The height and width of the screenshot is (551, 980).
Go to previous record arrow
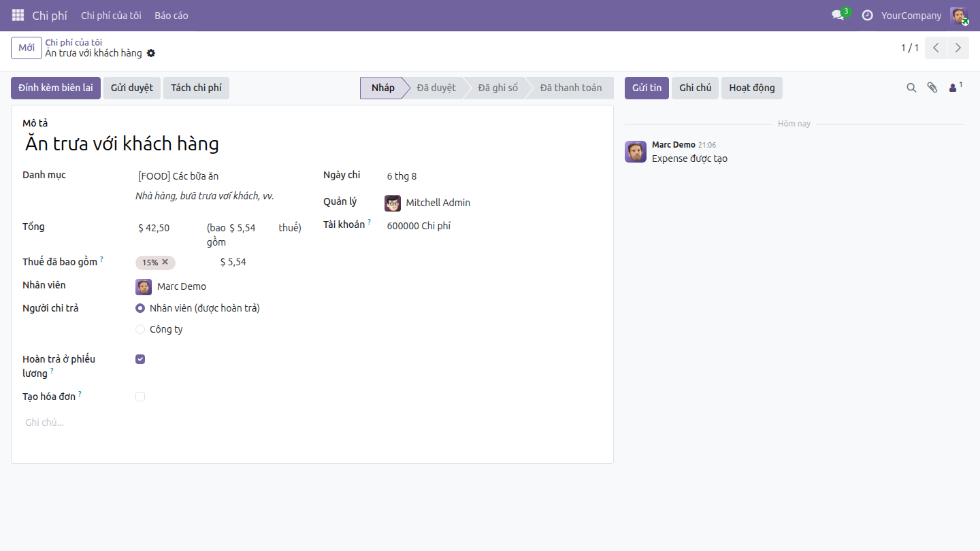(936, 48)
